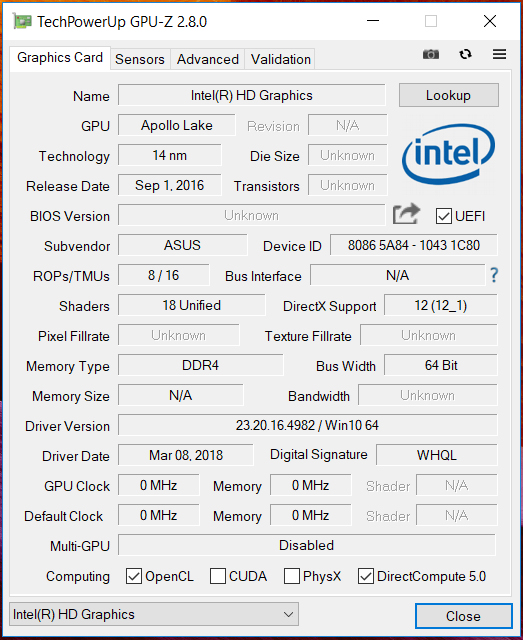Take a screenshot with the camera icon
Screen dimensions: 523x640
(x=431, y=54)
